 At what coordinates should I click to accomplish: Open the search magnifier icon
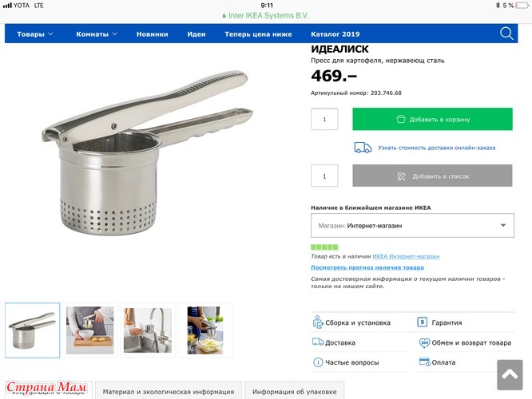(506, 34)
